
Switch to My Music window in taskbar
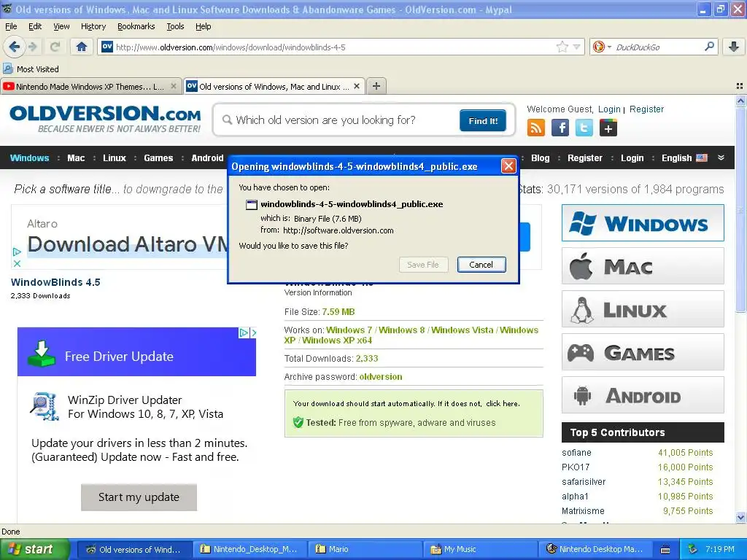click(480, 550)
